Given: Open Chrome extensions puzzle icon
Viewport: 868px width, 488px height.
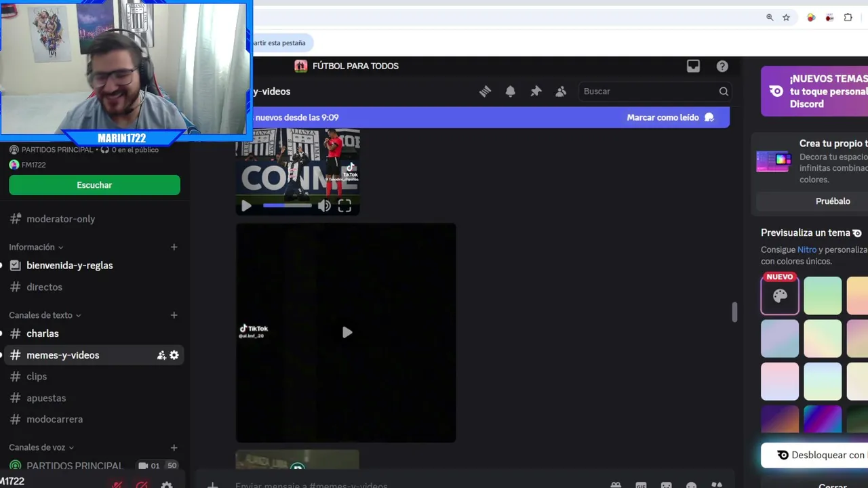Looking at the screenshot, I should [848, 18].
